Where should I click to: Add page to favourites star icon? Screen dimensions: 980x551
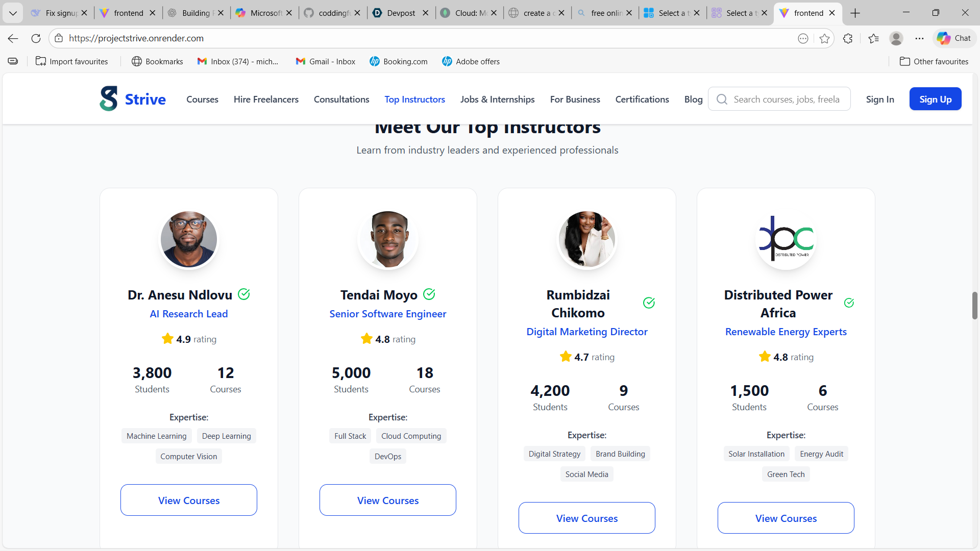tap(824, 38)
